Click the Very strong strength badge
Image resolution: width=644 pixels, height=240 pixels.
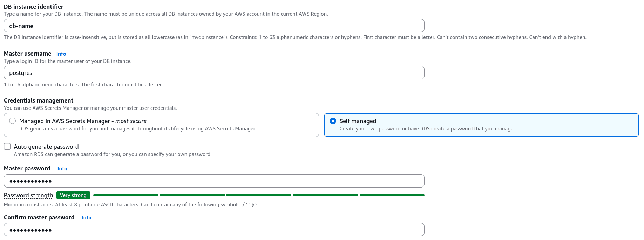click(73, 195)
